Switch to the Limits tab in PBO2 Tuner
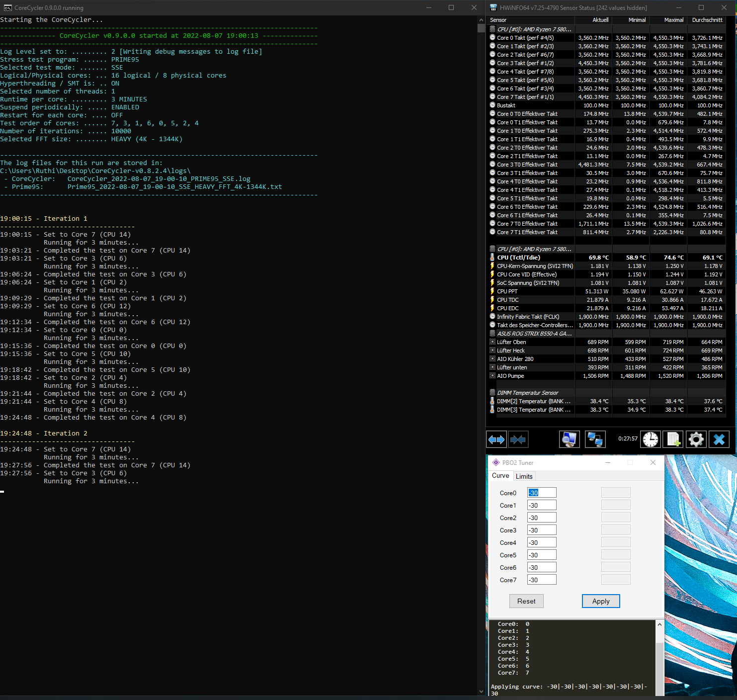Viewport: 737px width, 700px height. coord(524,476)
